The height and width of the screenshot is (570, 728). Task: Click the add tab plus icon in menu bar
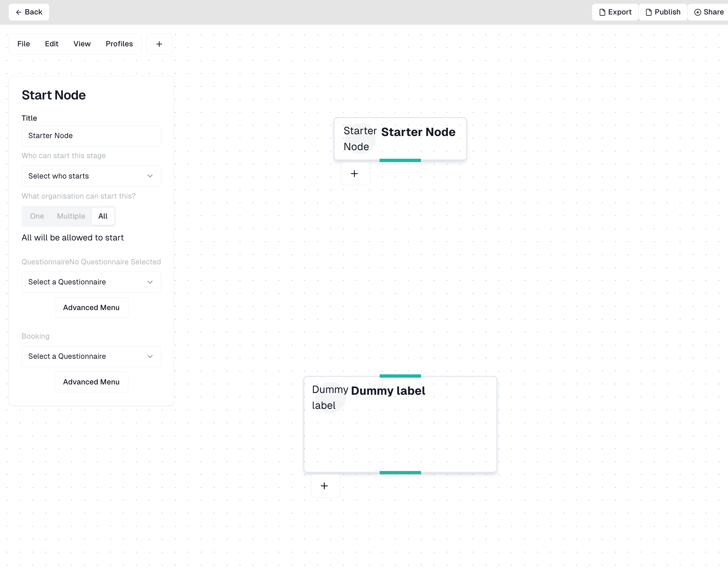point(159,44)
